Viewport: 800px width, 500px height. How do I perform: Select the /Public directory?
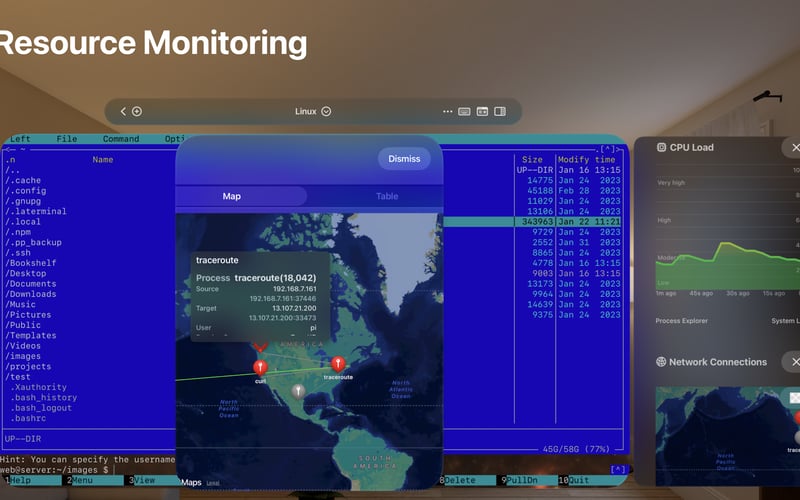coord(23,325)
